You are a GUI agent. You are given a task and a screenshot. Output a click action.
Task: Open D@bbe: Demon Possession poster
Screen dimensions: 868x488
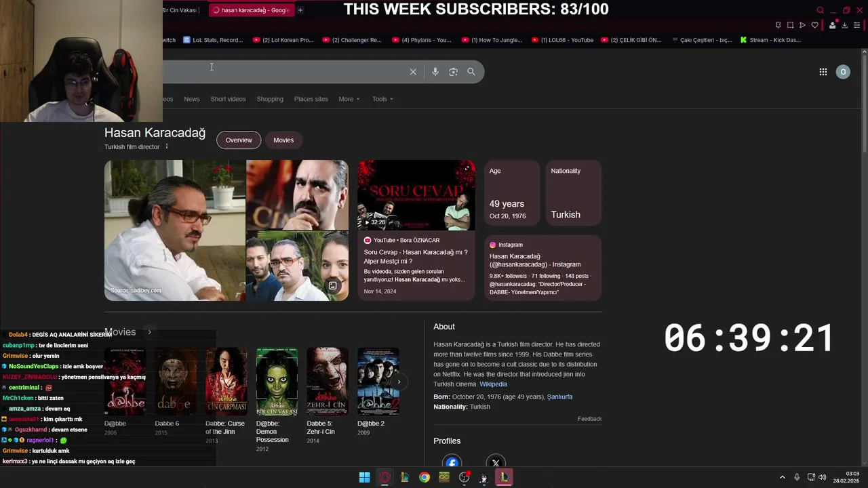(277, 382)
